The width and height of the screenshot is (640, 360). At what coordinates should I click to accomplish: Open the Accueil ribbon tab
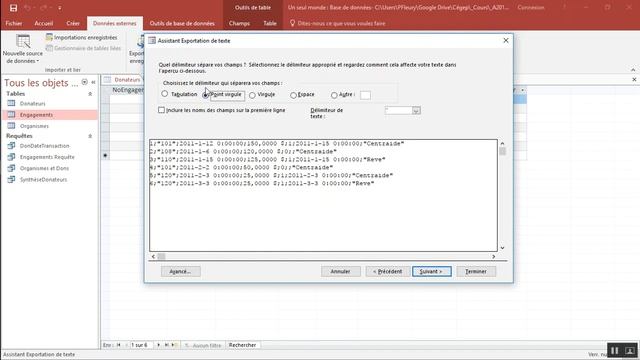44,23
